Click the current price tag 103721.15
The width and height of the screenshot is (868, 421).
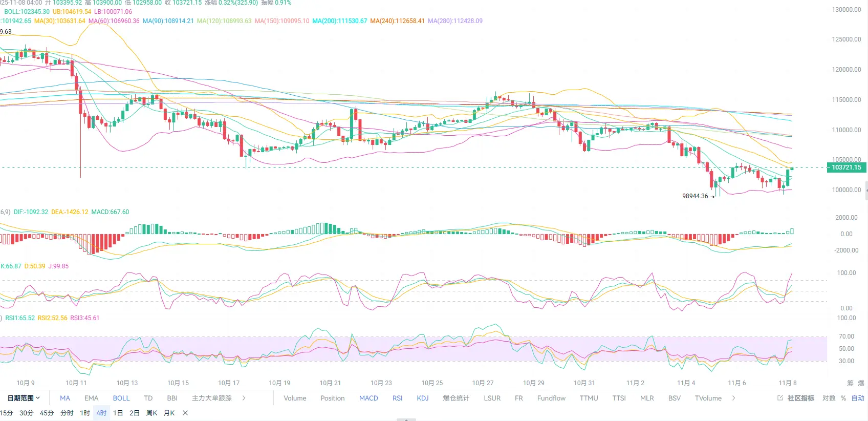[x=847, y=167]
